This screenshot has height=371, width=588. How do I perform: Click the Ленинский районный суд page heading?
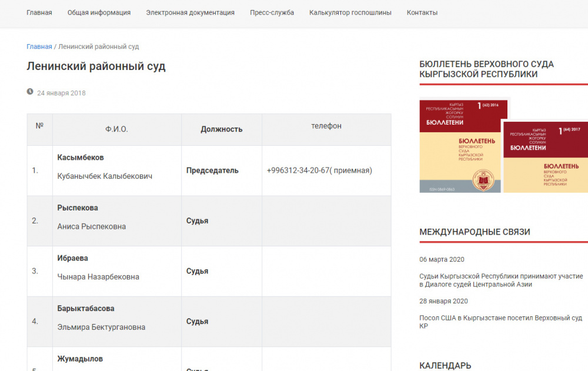96,66
